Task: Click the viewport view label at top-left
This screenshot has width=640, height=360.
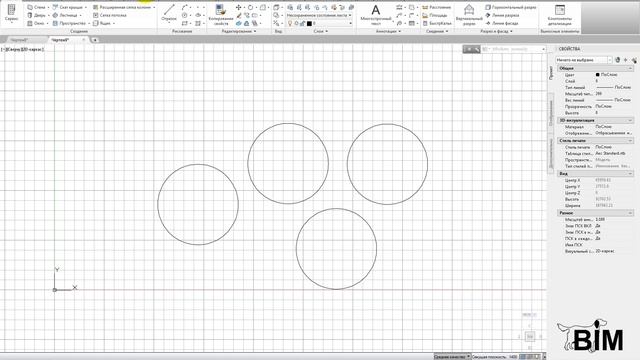Action: tap(23, 49)
